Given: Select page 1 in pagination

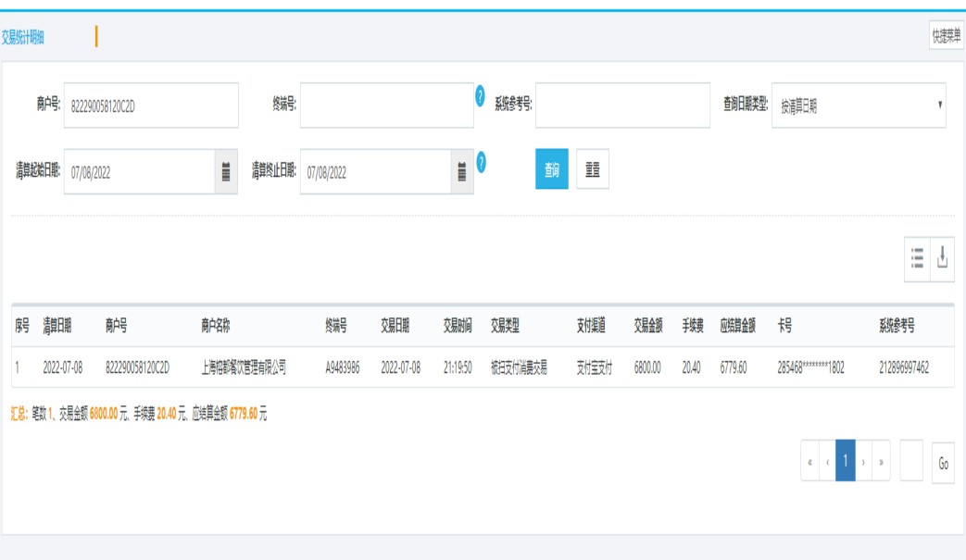Looking at the screenshot, I should 845,461.
